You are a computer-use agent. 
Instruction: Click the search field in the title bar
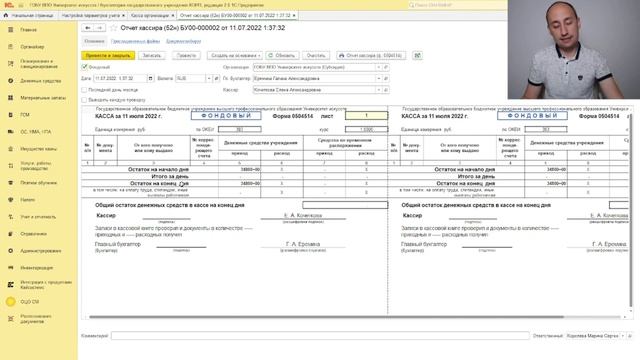pyautogui.click(x=457, y=5)
